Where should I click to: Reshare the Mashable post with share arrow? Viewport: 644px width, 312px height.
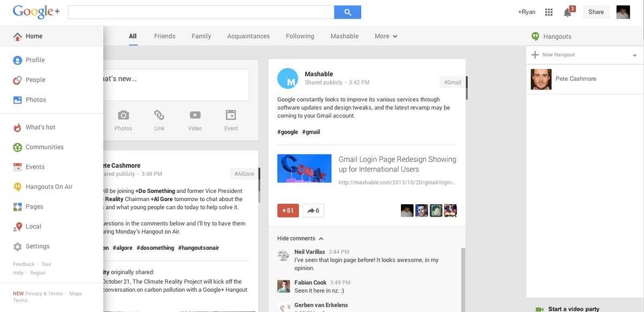313,211
